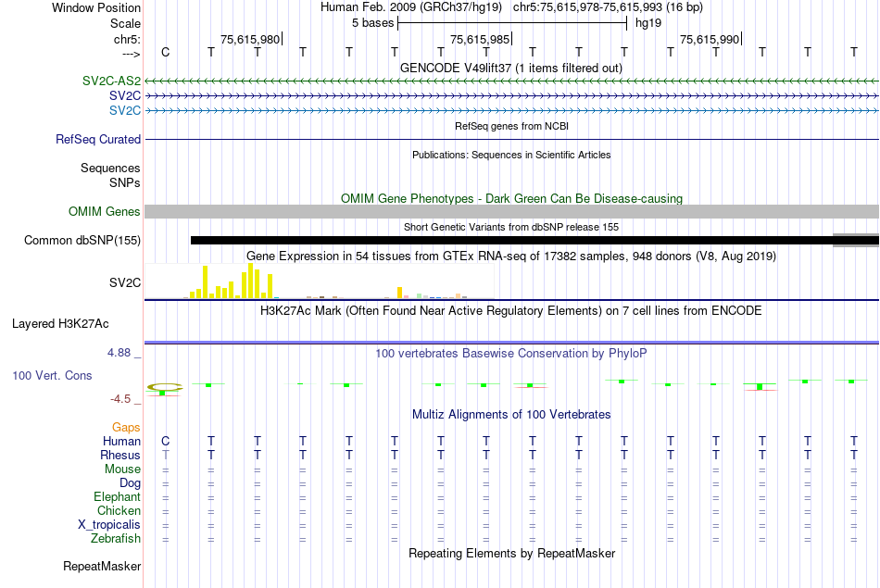Click the orange Gaps label

pos(126,428)
